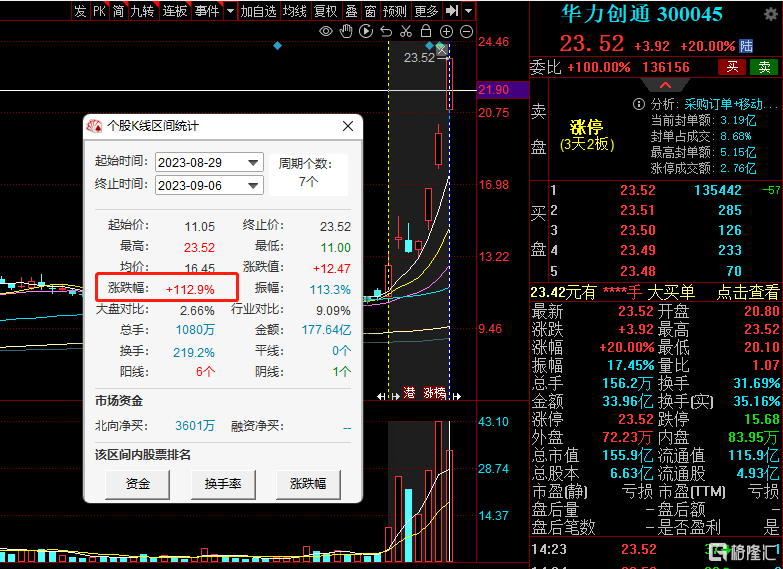Open the 起始时间 date dropdown

pos(253,163)
